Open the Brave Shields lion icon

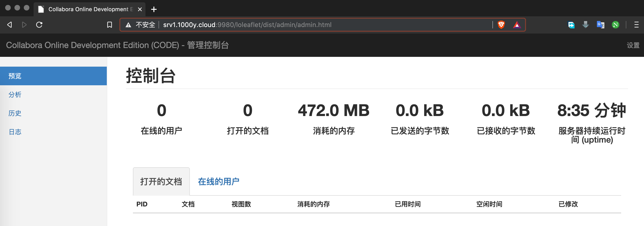tap(501, 25)
